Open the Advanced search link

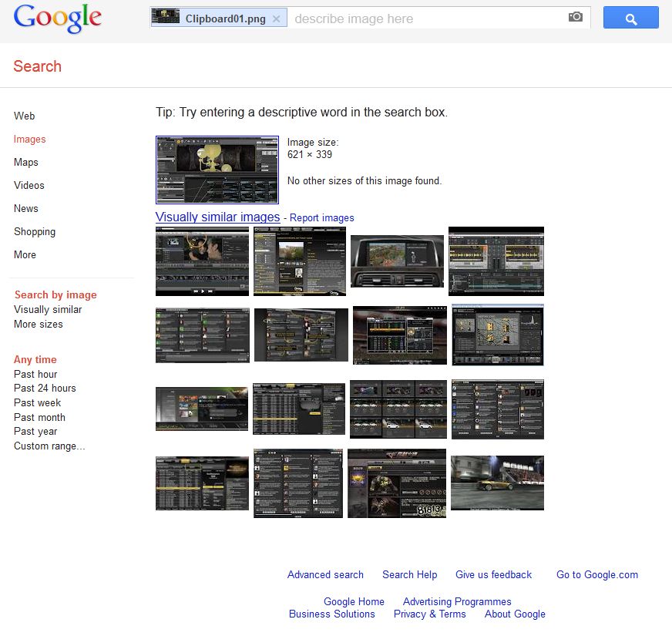(x=325, y=574)
